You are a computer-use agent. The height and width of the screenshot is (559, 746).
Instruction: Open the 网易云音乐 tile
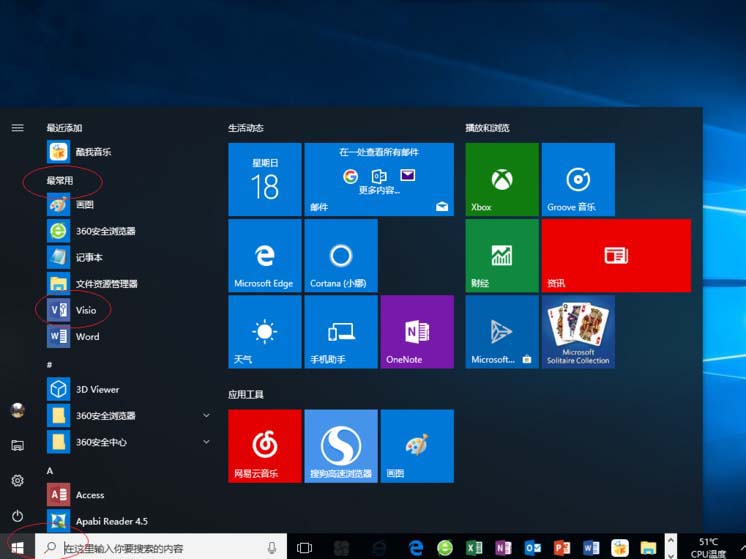tap(265, 446)
